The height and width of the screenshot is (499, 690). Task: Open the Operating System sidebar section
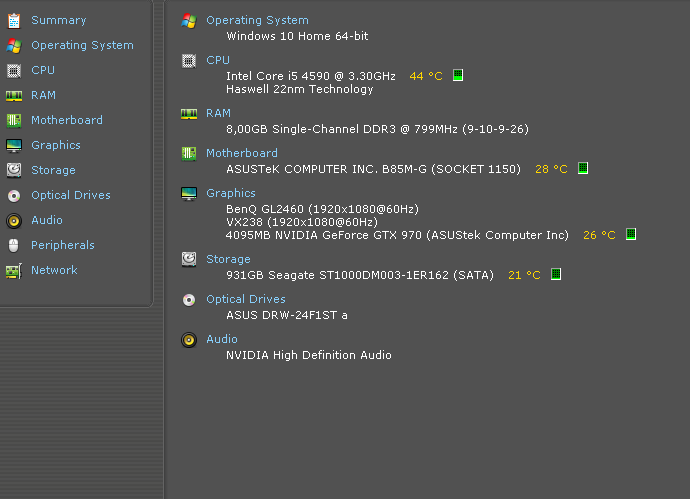pos(82,45)
